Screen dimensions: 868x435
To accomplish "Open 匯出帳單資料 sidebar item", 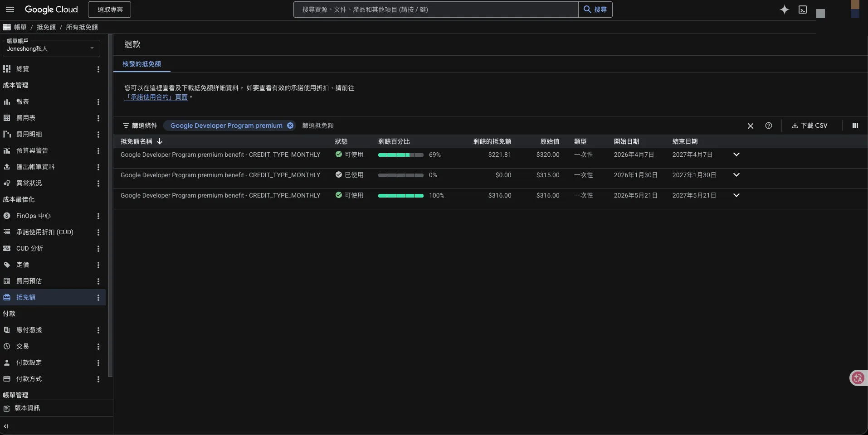I will [35, 167].
